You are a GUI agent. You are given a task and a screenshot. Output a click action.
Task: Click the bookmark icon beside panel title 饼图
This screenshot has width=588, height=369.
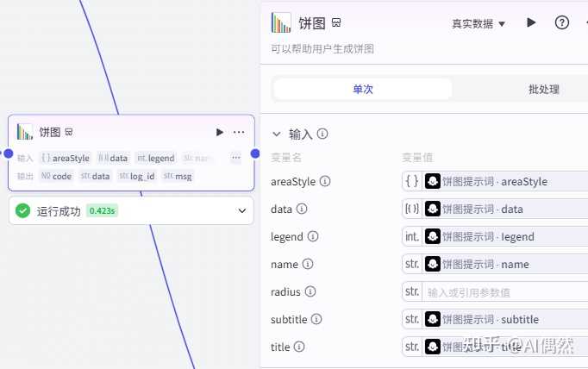(336, 23)
